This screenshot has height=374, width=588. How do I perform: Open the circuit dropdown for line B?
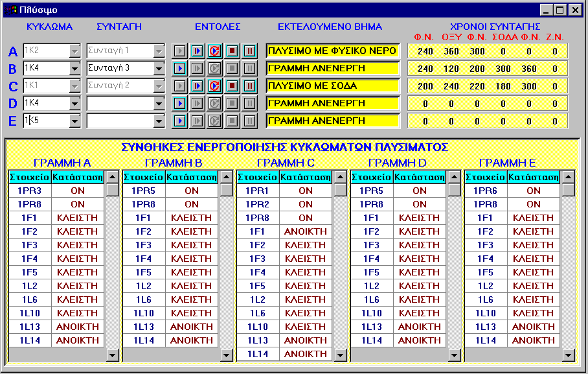point(74,68)
